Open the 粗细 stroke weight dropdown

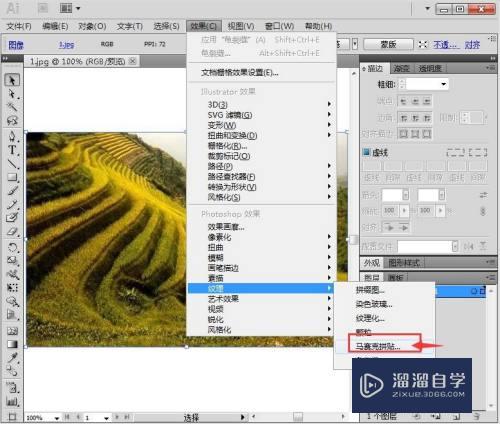444,84
